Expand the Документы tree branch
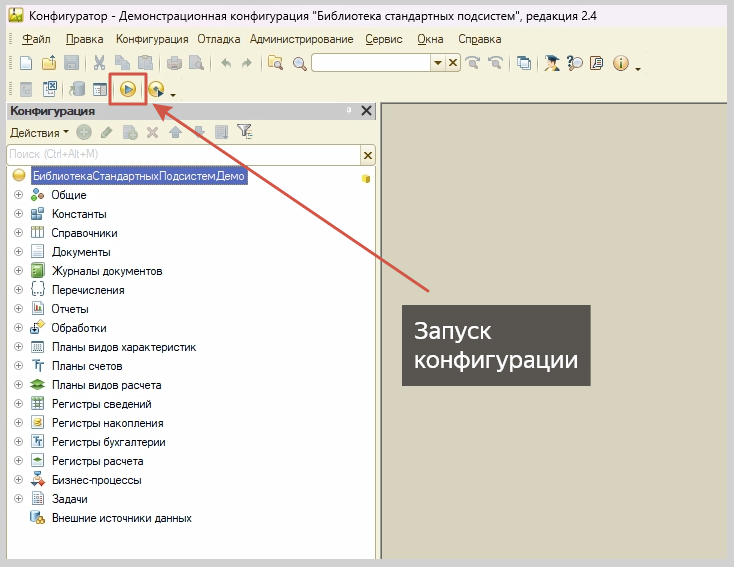Screen dimensions: 734x567 tap(18, 252)
